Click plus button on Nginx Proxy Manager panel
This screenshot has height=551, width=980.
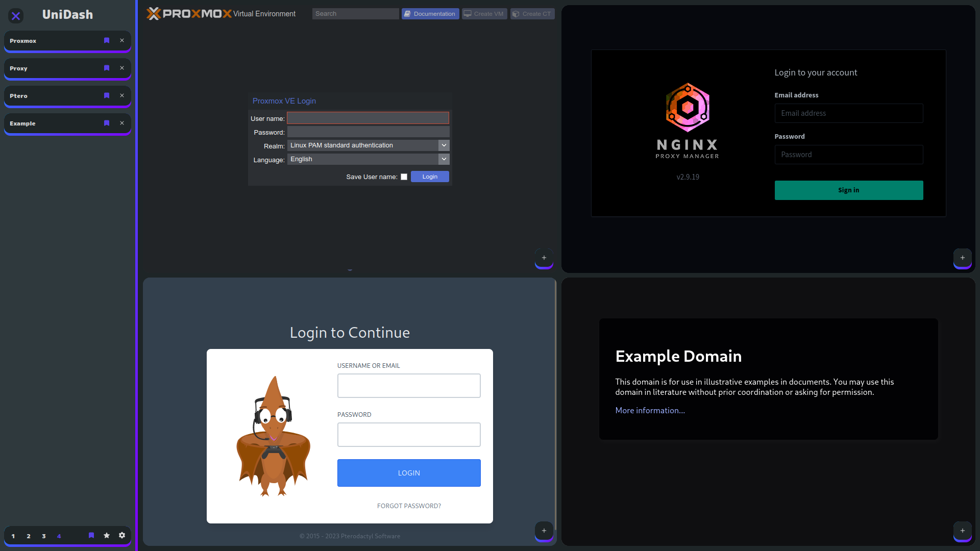point(963,258)
